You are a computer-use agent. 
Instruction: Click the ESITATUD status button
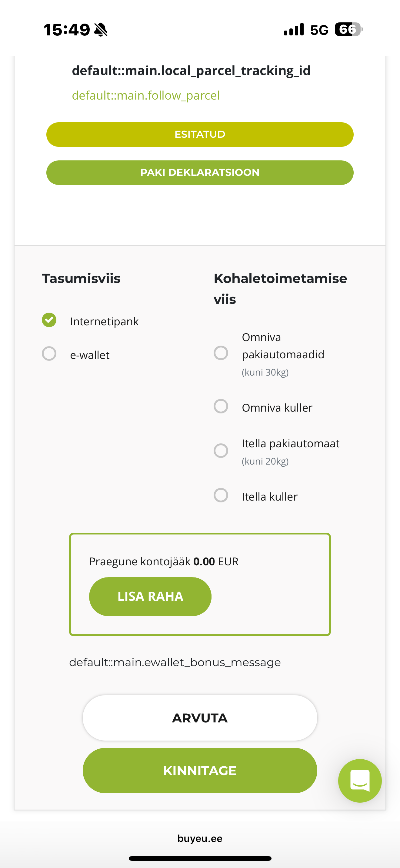point(200,134)
